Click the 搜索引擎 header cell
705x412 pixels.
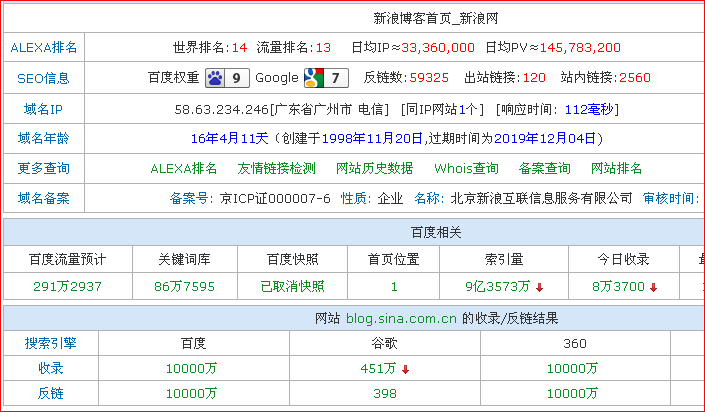[51, 343]
